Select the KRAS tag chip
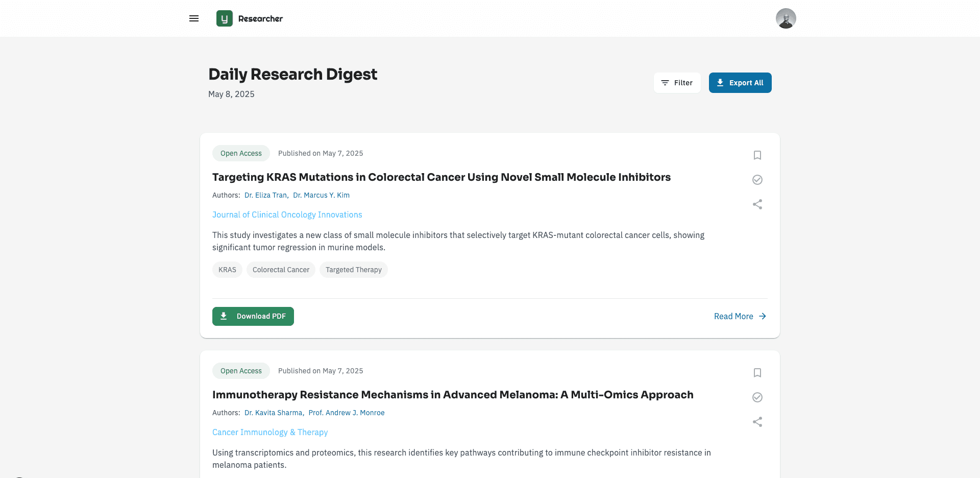Screen dimensions: 980x478 click(x=227, y=270)
